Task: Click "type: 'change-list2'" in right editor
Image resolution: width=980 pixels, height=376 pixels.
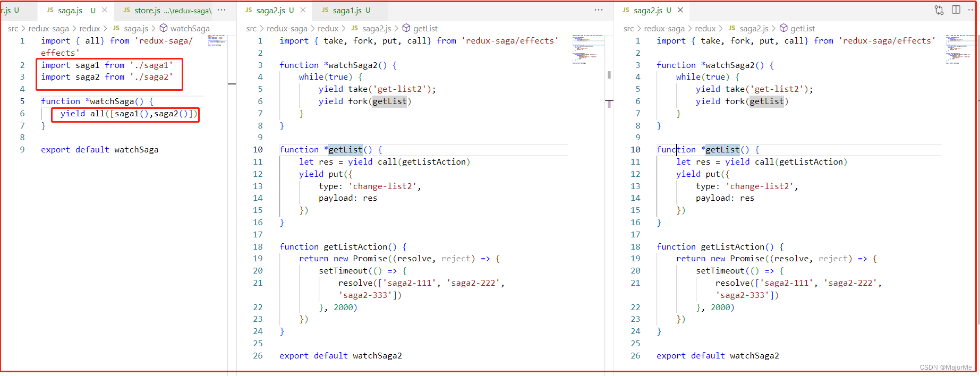Action: 747,186
